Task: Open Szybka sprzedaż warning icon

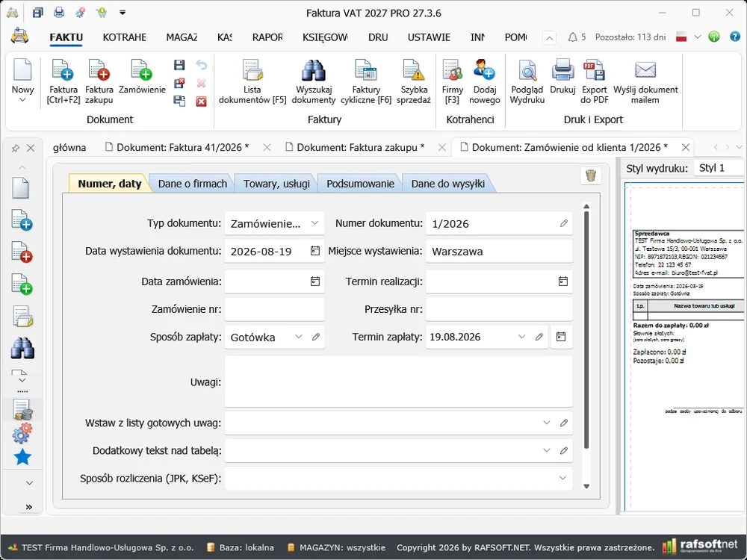Action: pos(414,81)
